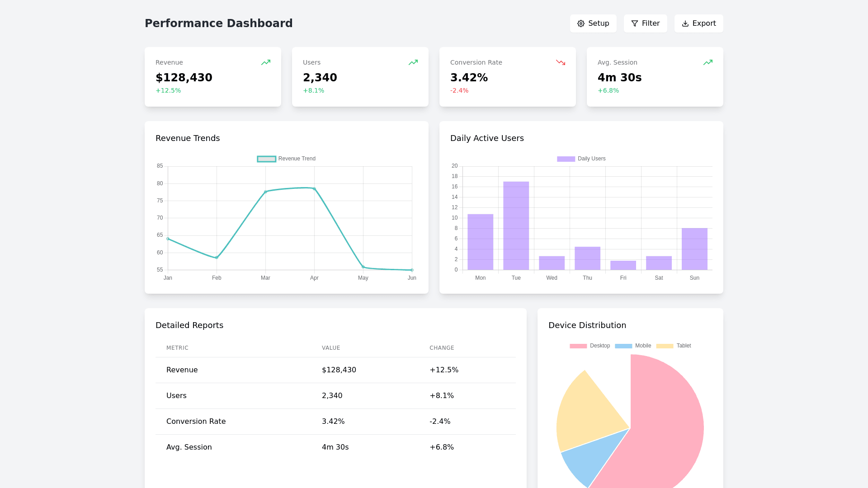Click the CHANGE column header in reports table

(x=442, y=348)
